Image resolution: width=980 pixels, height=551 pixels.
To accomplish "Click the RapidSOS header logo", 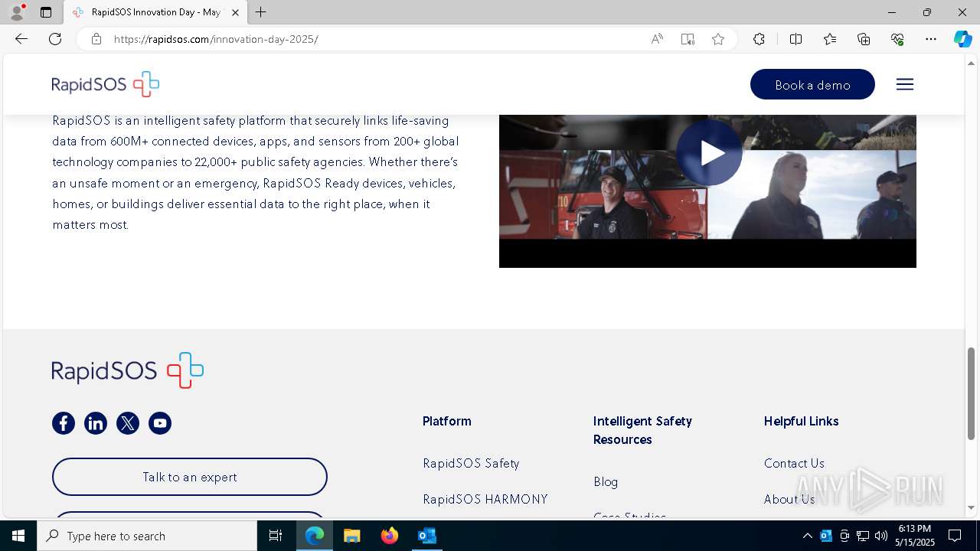I will pyautogui.click(x=106, y=84).
